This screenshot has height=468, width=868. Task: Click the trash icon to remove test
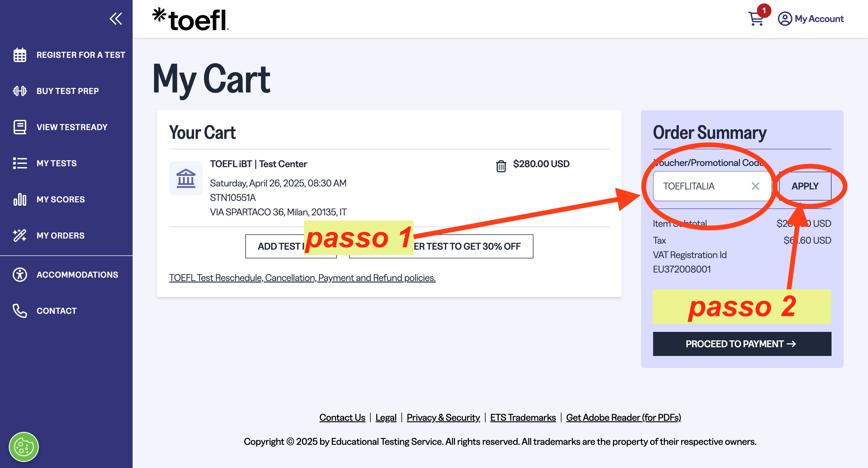point(501,166)
